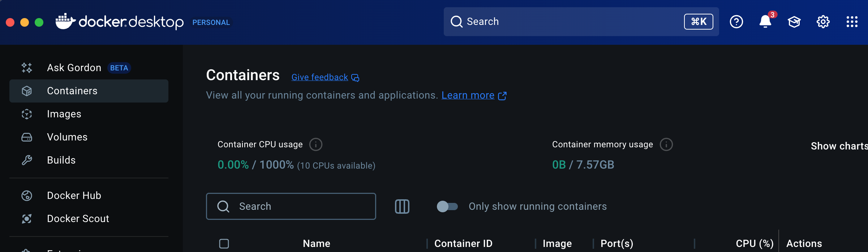Sort by Port(s) column header
868x252 pixels.
[617, 244]
